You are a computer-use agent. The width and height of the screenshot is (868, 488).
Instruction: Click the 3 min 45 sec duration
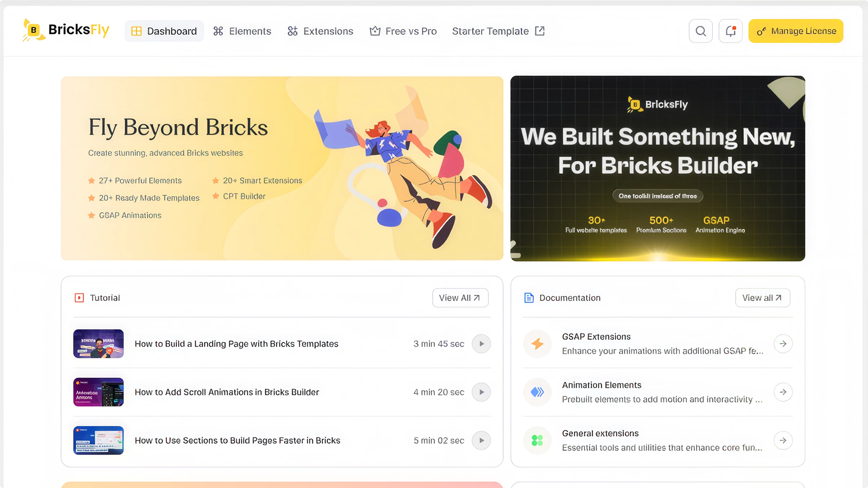tap(439, 344)
